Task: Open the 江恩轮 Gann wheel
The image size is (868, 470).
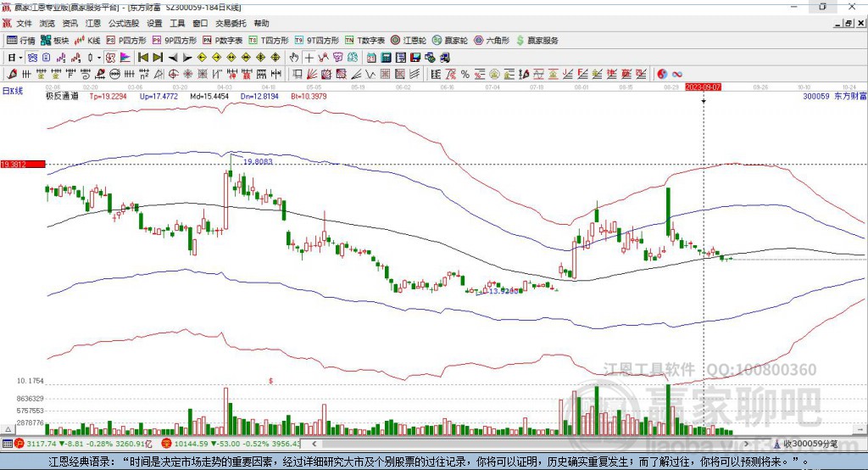Action: pyautogui.click(x=409, y=41)
